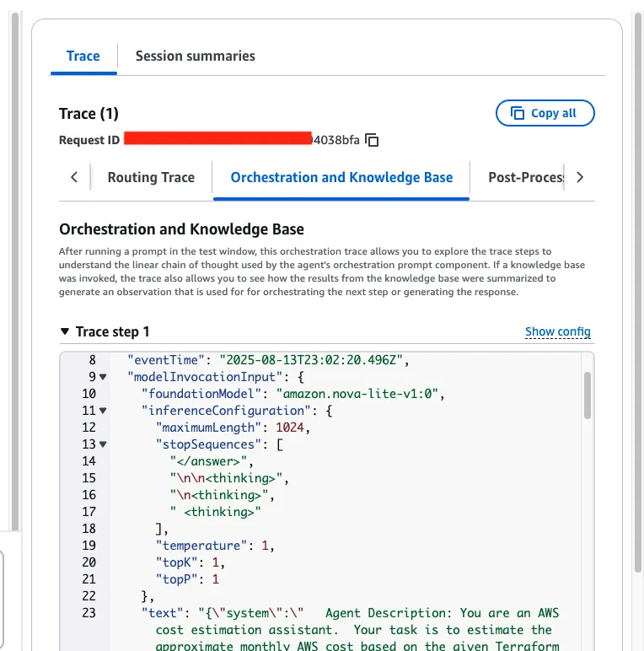
Task: Open the Session summaries tab
Action: [195, 56]
